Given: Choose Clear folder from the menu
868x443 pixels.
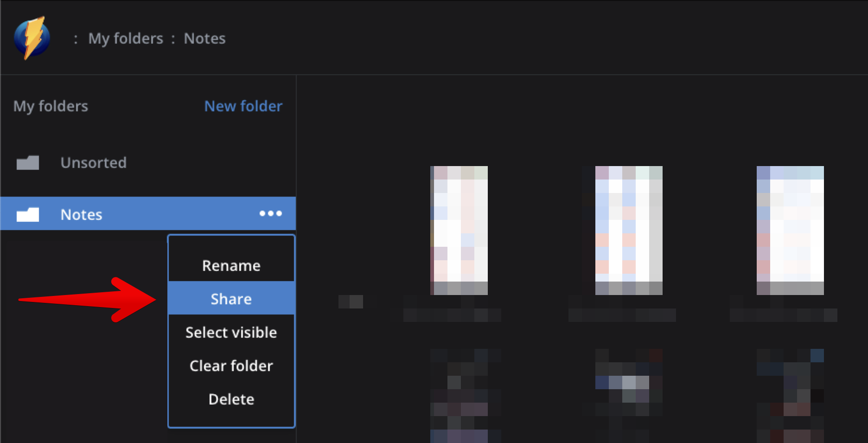Looking at the screenshot, I should pos(231,366).
